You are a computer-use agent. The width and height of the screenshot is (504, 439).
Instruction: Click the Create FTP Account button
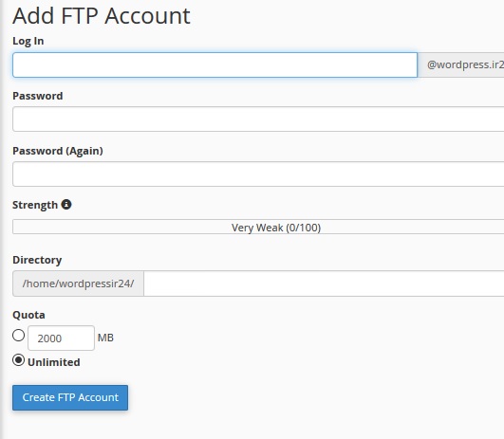click(70, 397)
